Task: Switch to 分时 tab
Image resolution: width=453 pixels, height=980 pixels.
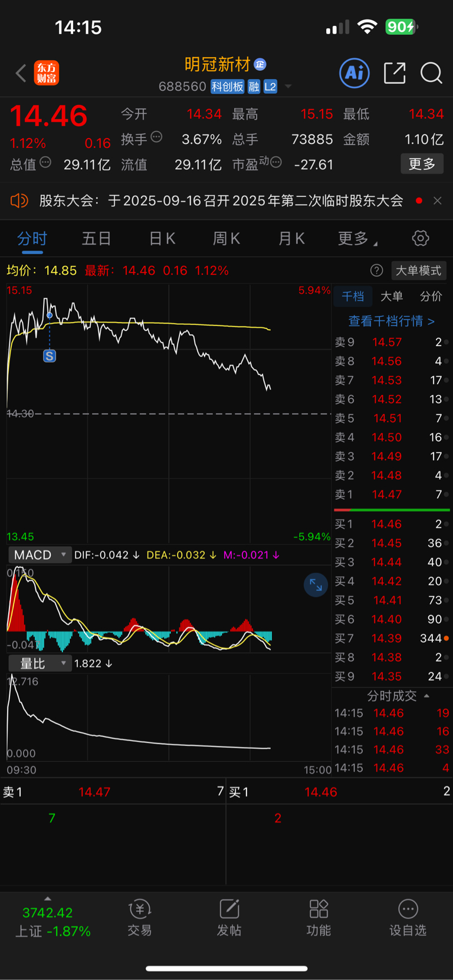Action: (x=32, y=238)
